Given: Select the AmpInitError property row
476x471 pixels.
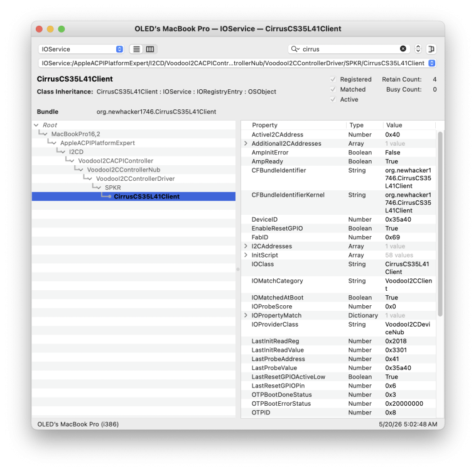Looking at the screenshot, I should point(338,153).
